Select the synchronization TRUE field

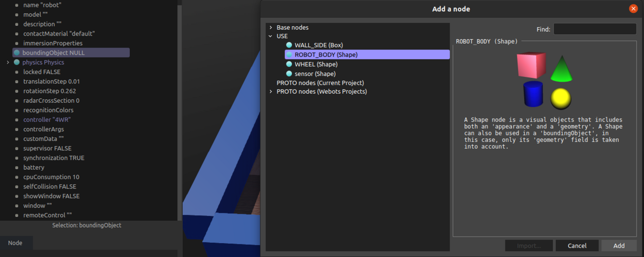(x=54, y=158)
